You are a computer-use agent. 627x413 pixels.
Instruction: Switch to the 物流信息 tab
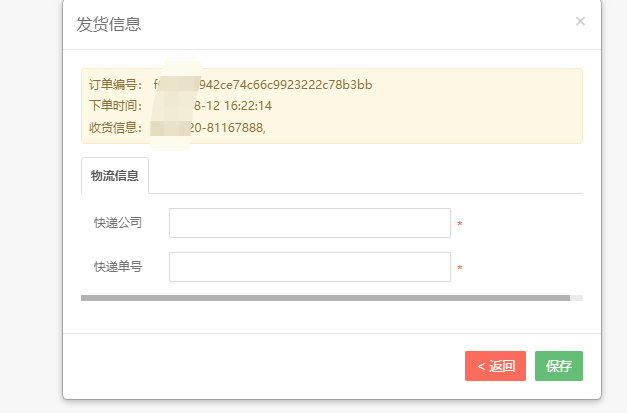click(114, 176)
